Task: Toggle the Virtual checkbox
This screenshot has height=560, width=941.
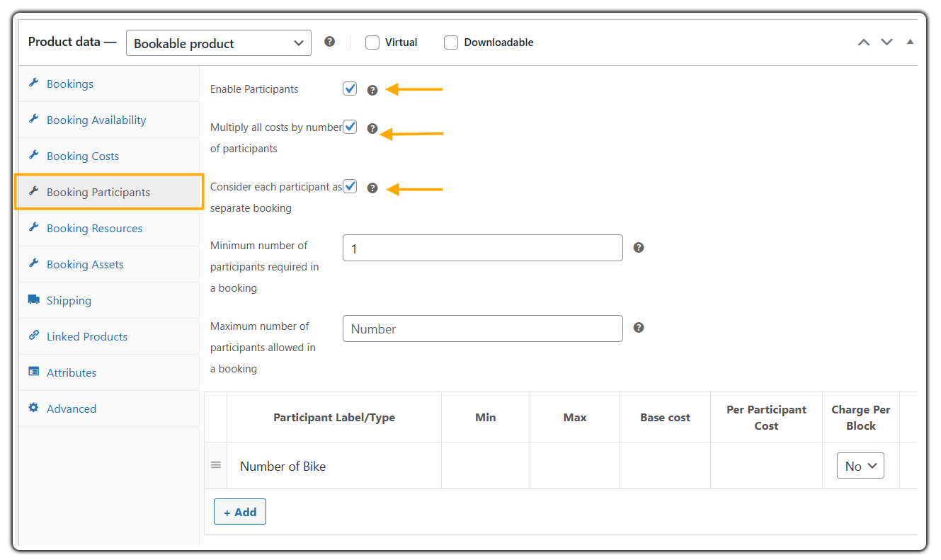Action: (372, 42)
